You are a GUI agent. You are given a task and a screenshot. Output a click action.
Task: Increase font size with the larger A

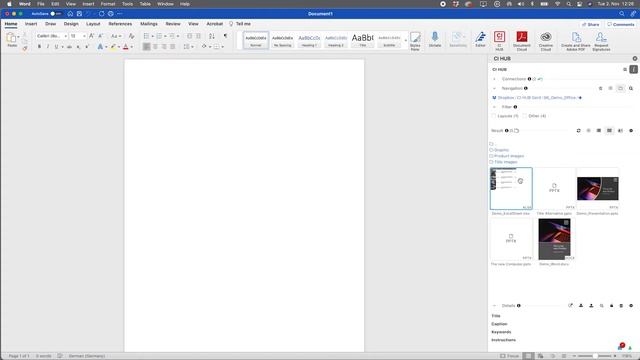91,36
